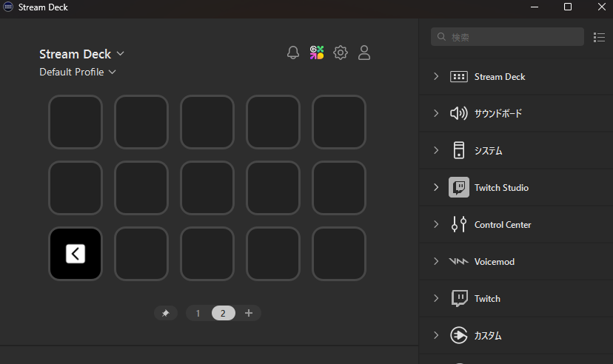Expand the サウンドボード category

tap(436, 114)
